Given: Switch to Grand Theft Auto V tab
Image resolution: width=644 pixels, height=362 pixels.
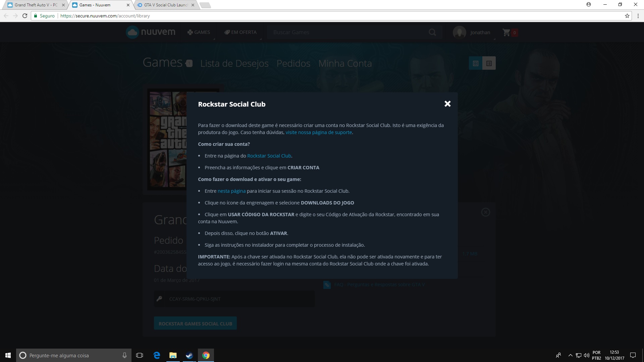Looking at the screenshot, I should point(35,5).
